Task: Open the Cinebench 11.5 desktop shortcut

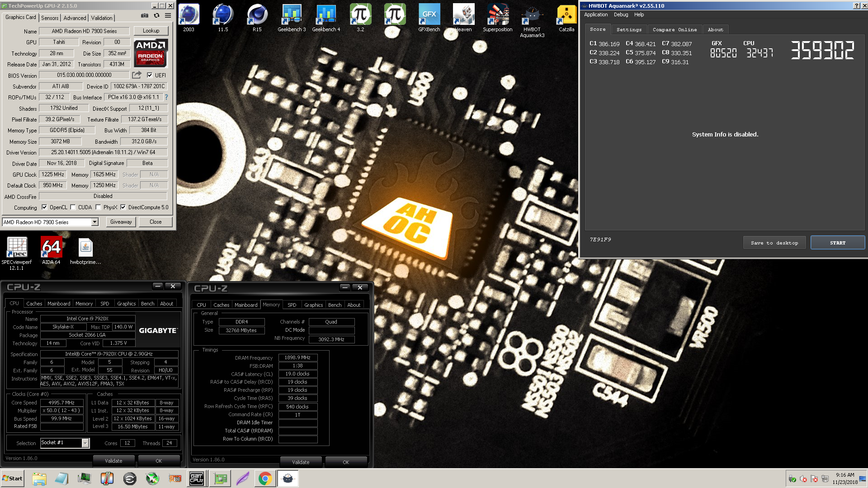Action: pos(223,18)
